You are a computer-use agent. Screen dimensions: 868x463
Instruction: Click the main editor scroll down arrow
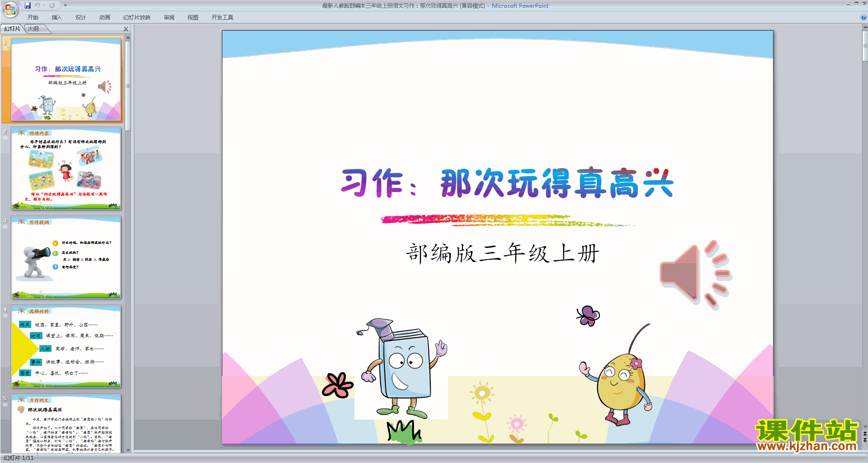865,426
